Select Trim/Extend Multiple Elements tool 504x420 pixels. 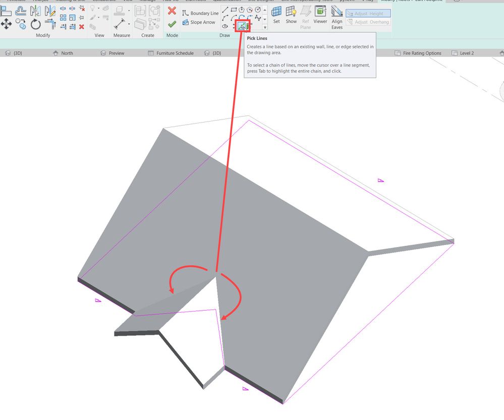click(72, 27)
